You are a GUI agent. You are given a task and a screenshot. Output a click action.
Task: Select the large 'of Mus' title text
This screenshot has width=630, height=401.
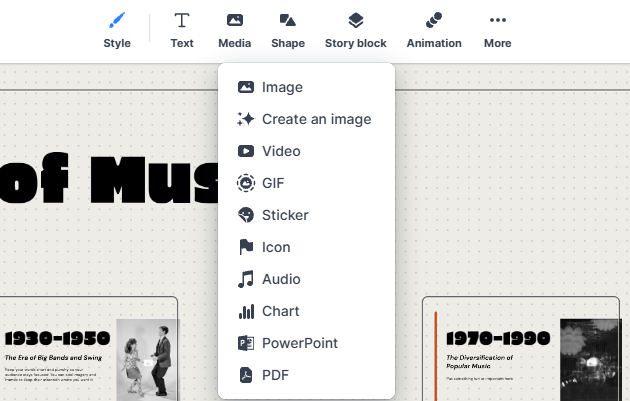coord(109,178)
